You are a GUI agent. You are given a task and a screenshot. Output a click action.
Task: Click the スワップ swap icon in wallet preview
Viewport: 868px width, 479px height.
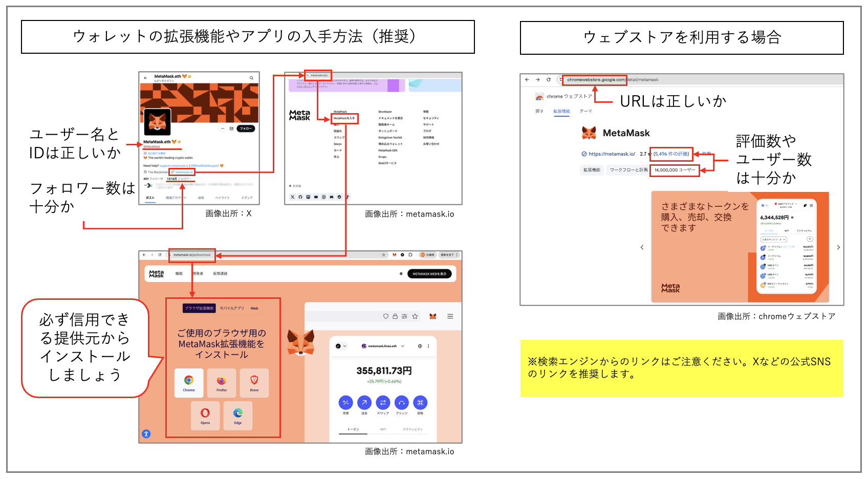point(383,403)
